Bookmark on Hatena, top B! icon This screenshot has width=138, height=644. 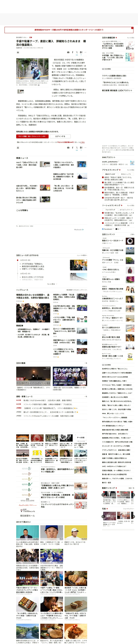81,52
